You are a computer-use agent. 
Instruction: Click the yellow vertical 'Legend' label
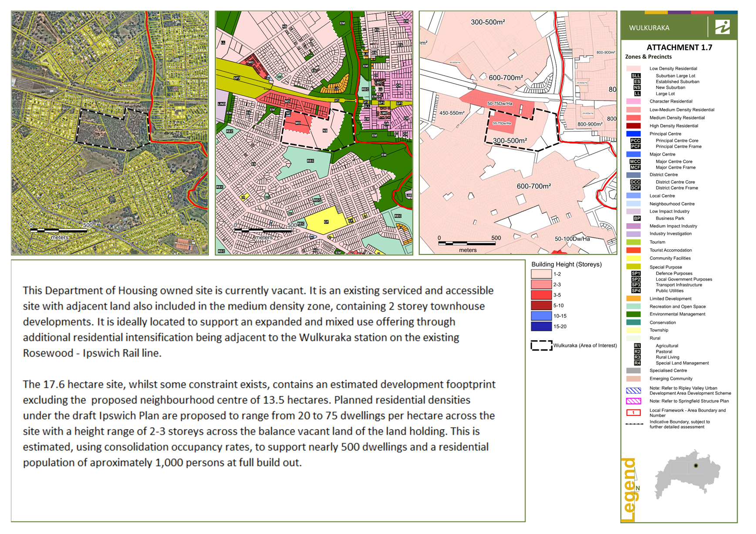pyautogui.click(x=629, y=490)
